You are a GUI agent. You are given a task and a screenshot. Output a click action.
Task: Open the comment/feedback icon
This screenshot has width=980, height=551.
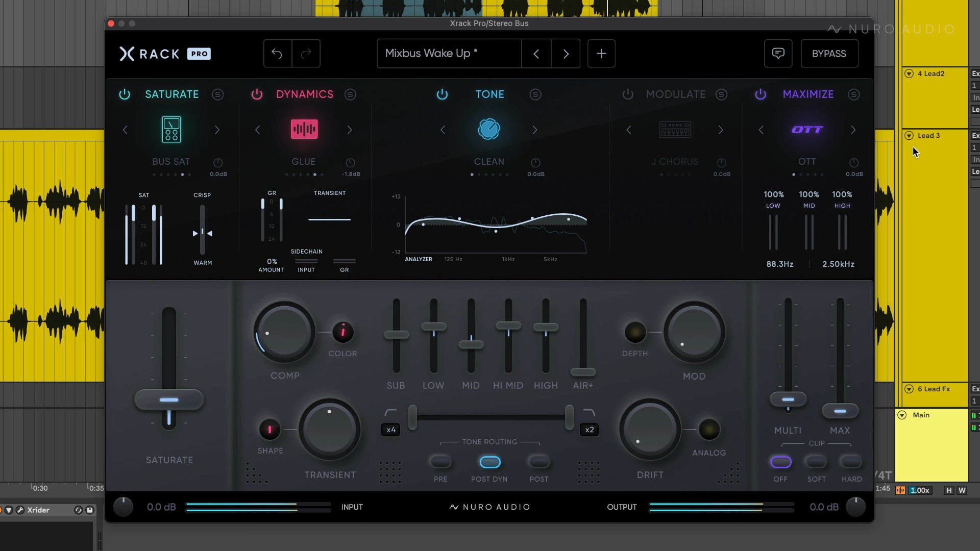tap(778, 54)
